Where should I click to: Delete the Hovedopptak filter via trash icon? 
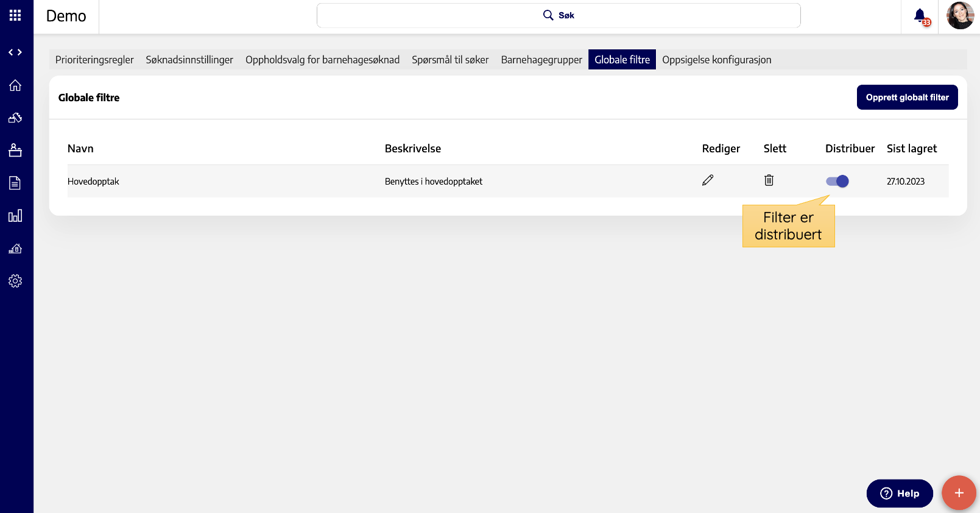pyautogui.click(x=769, y=180)
